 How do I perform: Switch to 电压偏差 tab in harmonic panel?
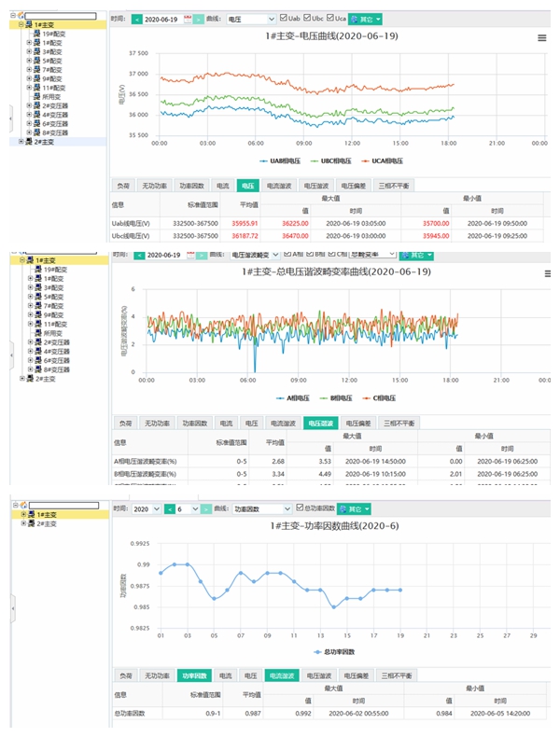[358, 424]
